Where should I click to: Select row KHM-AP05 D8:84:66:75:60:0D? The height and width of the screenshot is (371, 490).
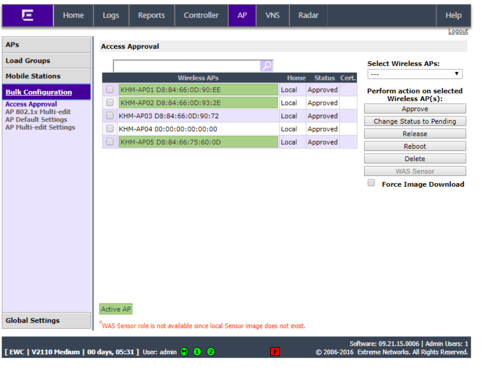[230, 142]
